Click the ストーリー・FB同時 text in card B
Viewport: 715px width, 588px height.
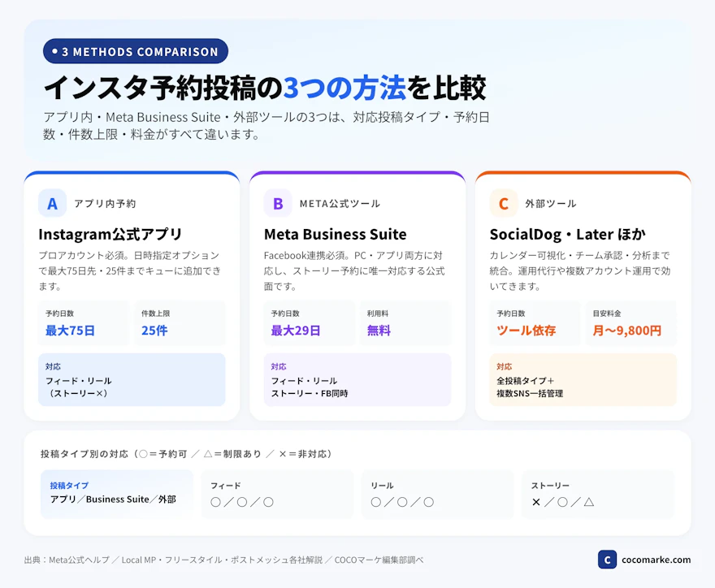click(x=310, y=393)
